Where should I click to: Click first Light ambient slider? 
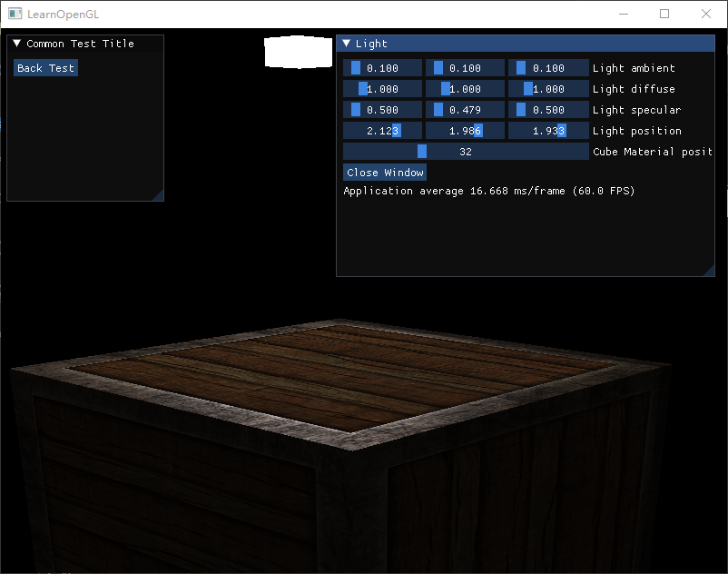(x=382, y=68)
